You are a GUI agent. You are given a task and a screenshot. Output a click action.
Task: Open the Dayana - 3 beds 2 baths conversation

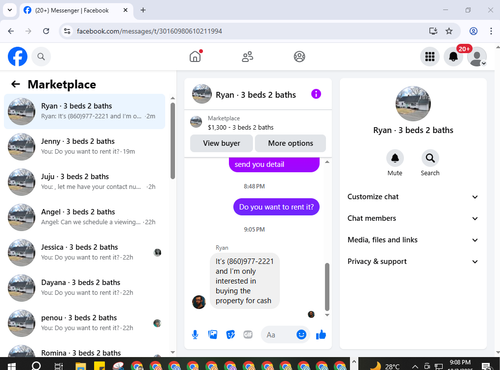click(x=85, y=288)
